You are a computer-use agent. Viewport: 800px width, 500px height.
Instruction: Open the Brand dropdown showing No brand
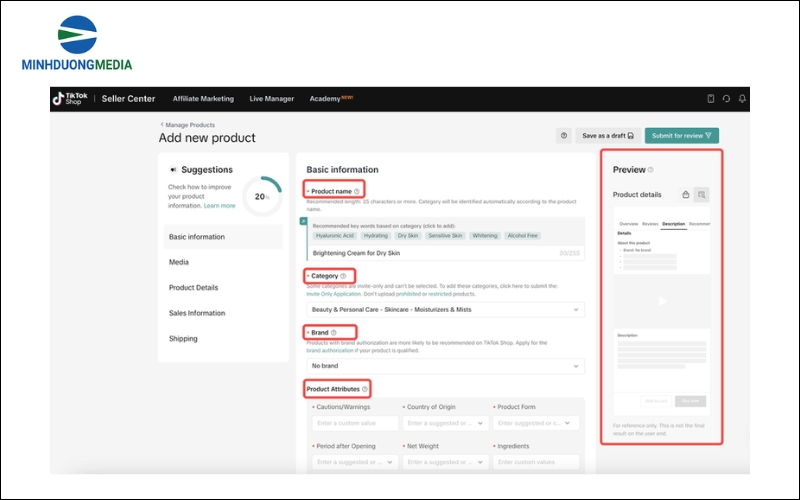(x=445, y=366)
